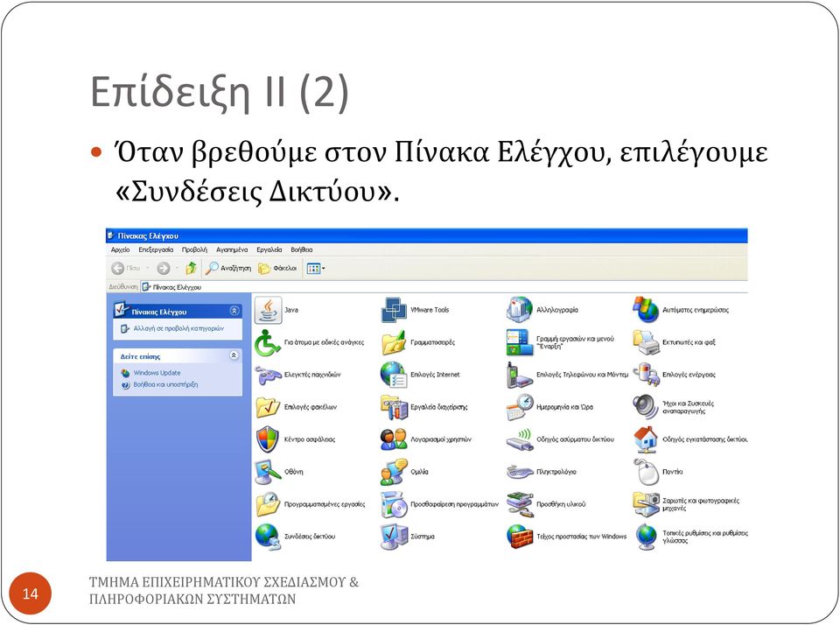Open the Java control panel icon
Image resolution: width=840 pixels, height=625 pixels.
269,310
